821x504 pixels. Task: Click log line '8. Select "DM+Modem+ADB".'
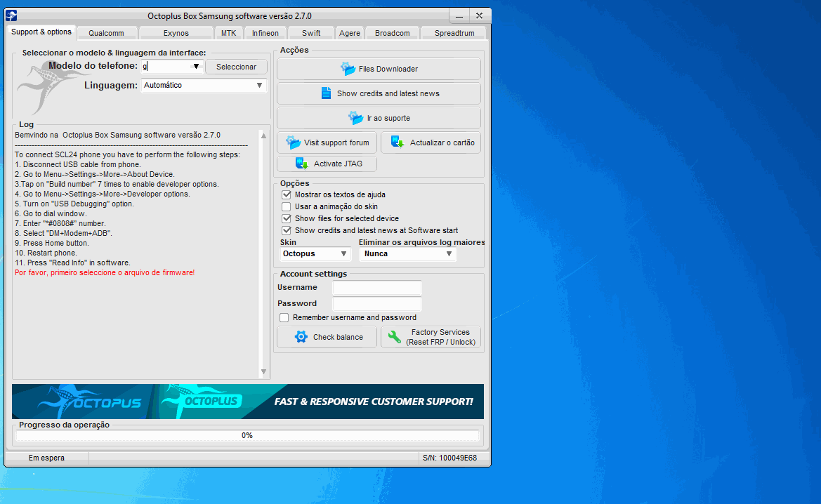pos(63,234)
